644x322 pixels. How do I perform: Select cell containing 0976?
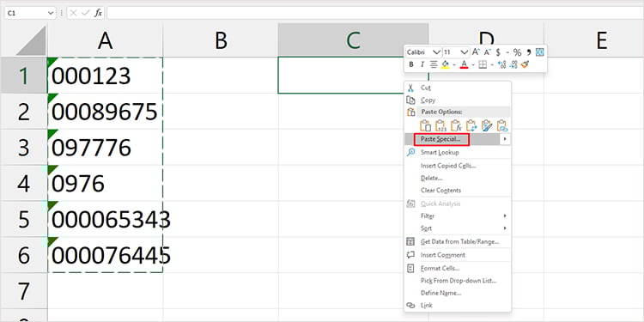(105, 183)
